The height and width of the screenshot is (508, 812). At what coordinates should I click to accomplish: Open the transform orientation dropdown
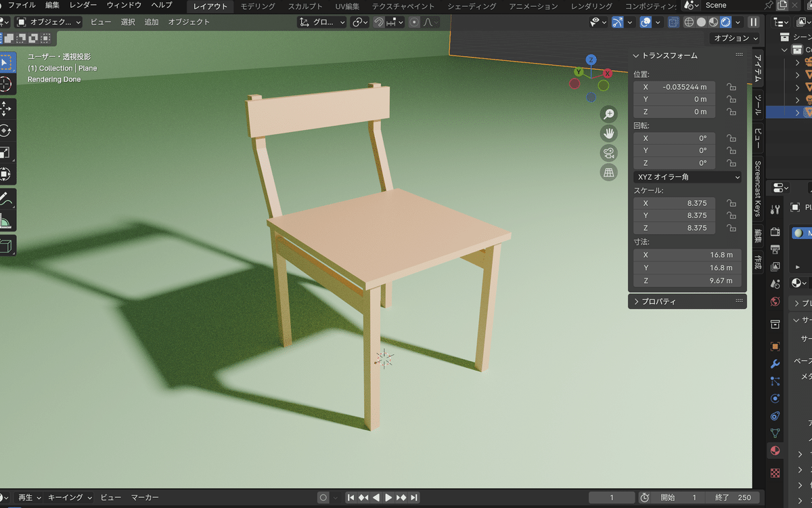(x=322, y=22)
